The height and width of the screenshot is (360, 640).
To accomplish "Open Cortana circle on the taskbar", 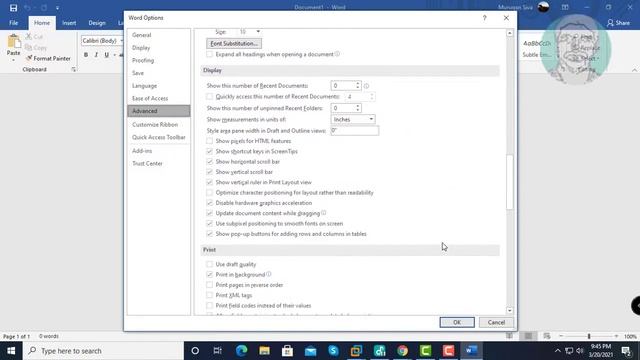I will click(195, 351).
